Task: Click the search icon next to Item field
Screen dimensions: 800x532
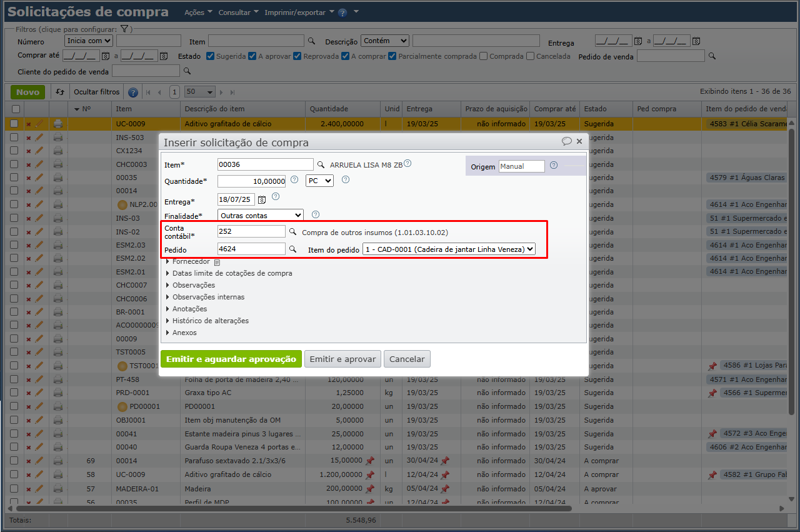Action: tap(321, 165)
